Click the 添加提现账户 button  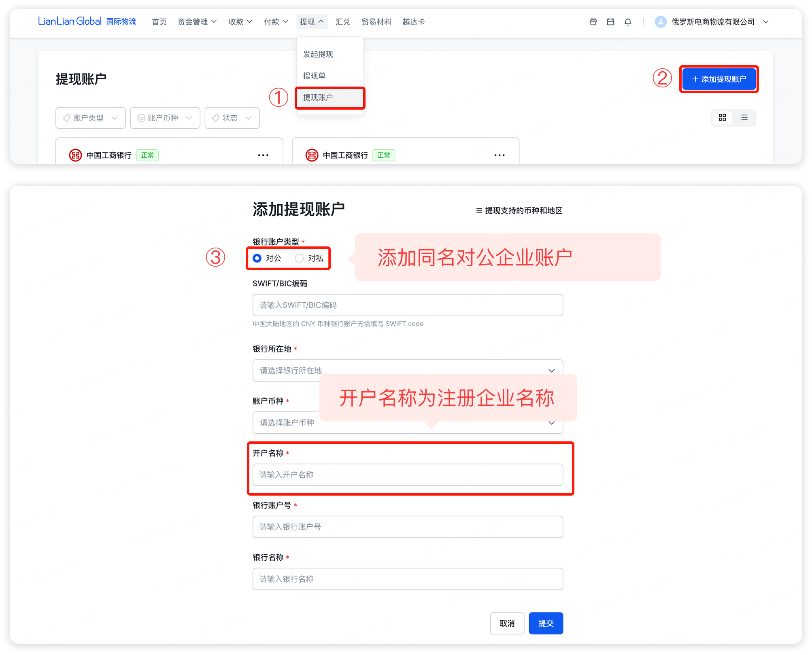(x=719, y=79)
